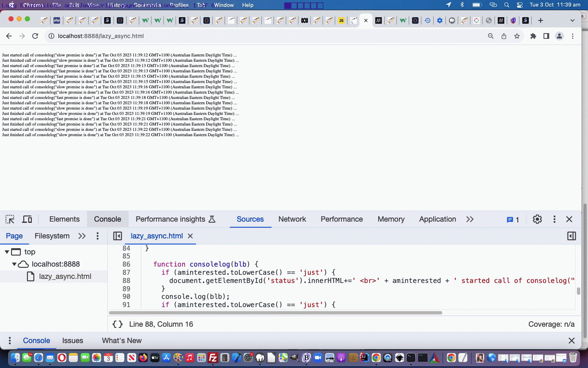Expand more DevTools tabs chevron
Screen dimensions: 588x368
(470, 219)
